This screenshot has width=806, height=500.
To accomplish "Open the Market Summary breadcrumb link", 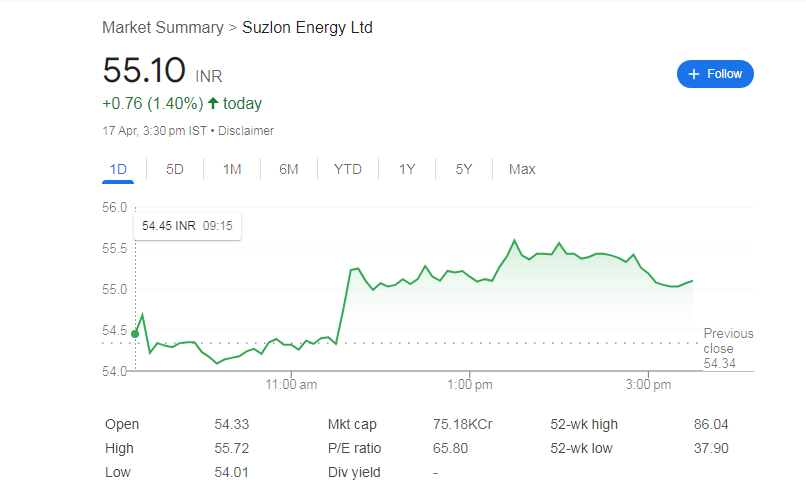I will [x=163, y=27].
